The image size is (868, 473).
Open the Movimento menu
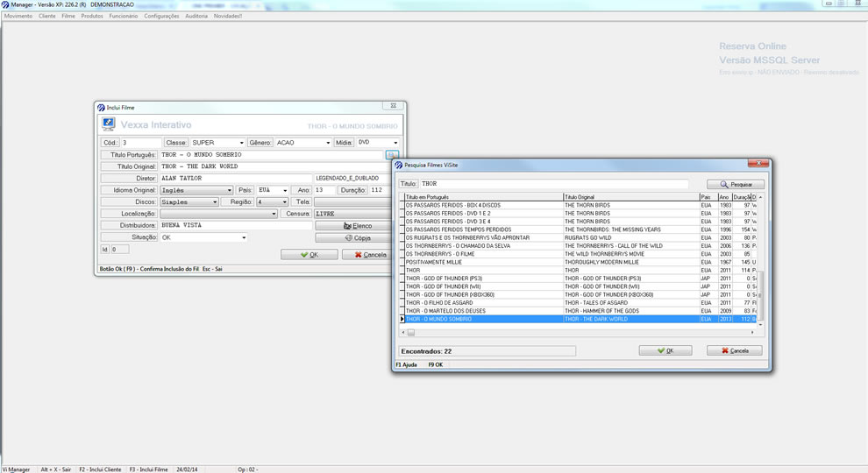coord(18,16)
